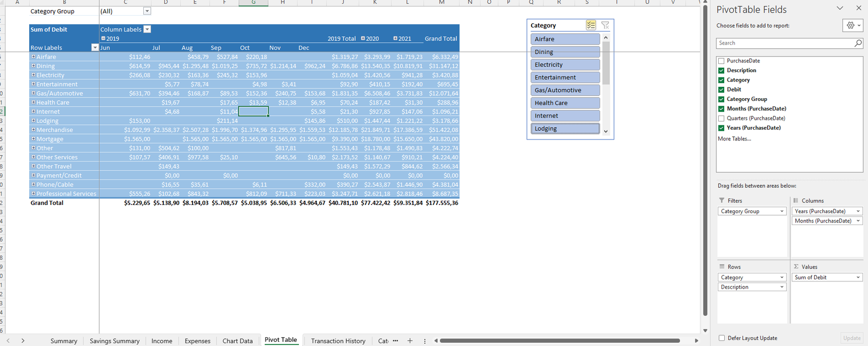
Task: Uncheck the Years (PurchaseDate) field checkbox
Action: tap(721, 128)
